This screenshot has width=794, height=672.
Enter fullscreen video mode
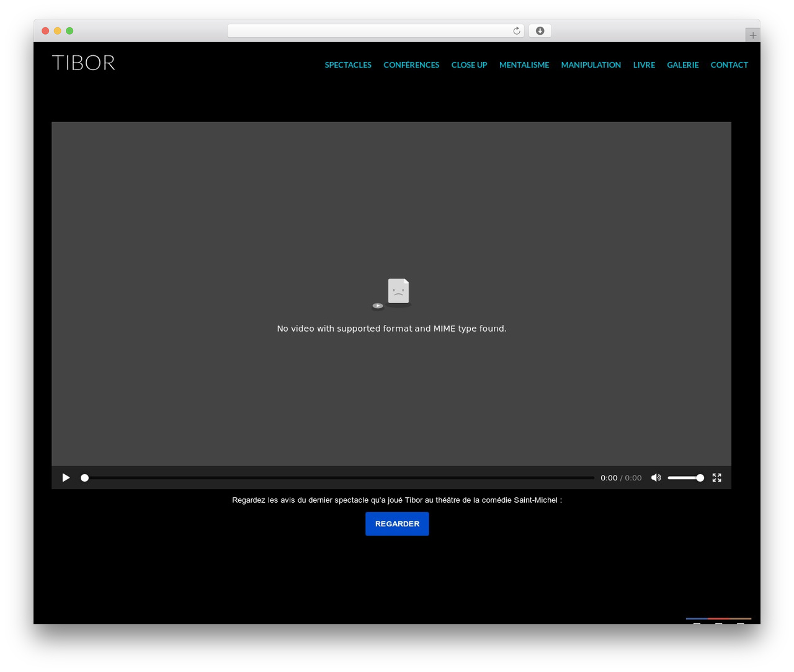716,477
